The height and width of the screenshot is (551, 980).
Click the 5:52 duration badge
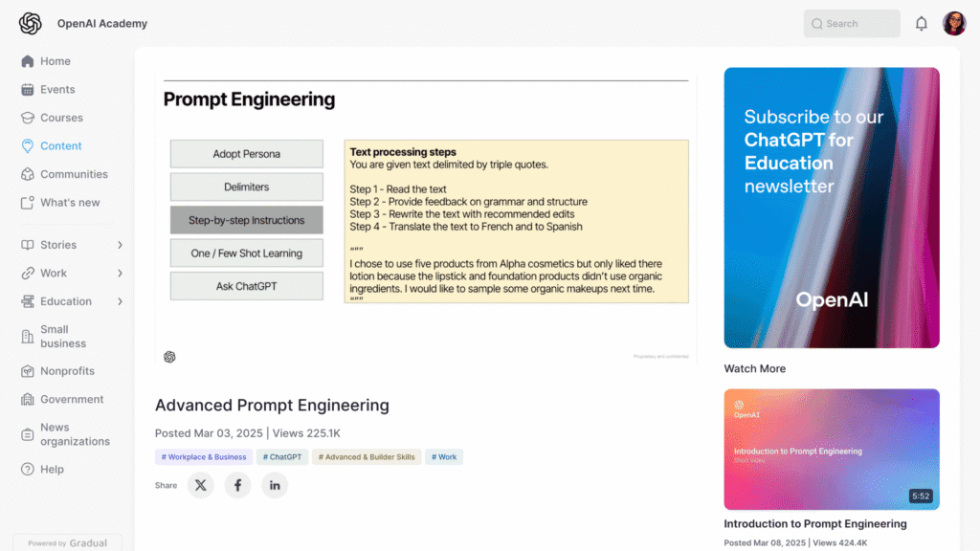coord(921,496)
